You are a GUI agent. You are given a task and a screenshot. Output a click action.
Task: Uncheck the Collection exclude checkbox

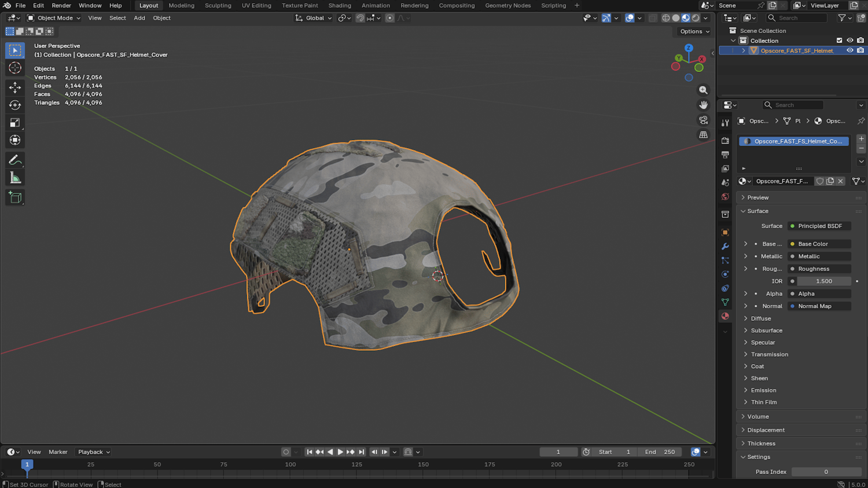click(839, 41)
